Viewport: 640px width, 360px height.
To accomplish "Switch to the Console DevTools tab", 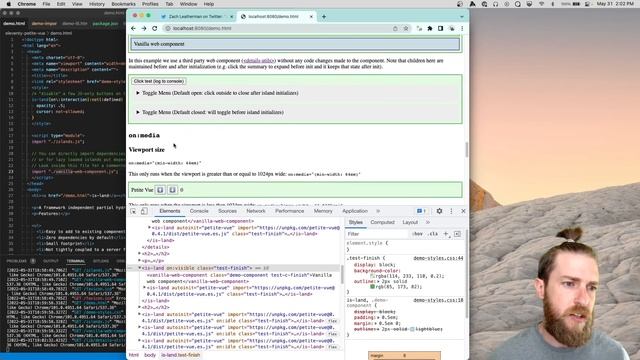I will coord(199,211).
